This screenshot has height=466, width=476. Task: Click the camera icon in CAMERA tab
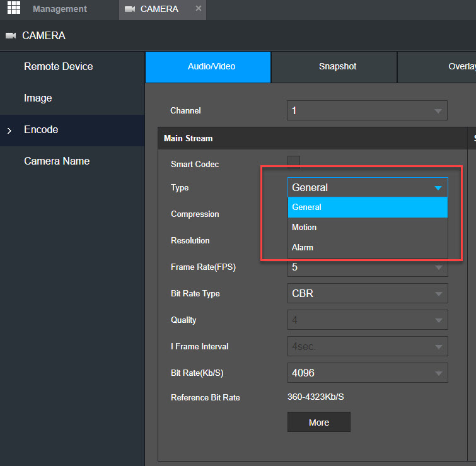coord(130,9)
